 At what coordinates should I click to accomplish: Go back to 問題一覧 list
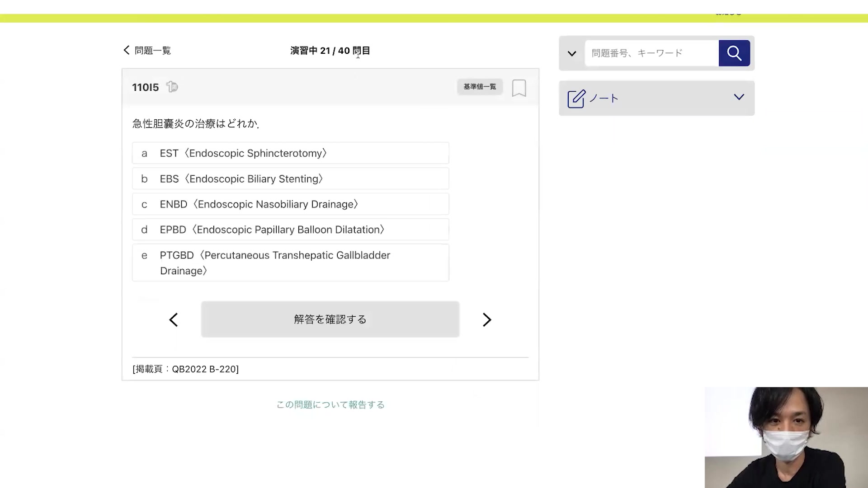tap(147, 51)
